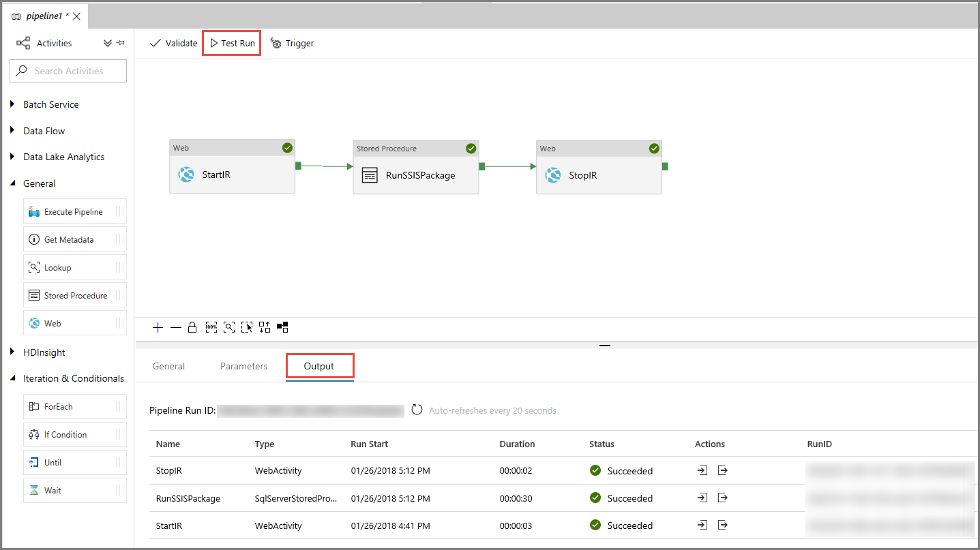Close the pipeline1 tab
Viewport: 980px width, 550px height.
pos(76,16)
